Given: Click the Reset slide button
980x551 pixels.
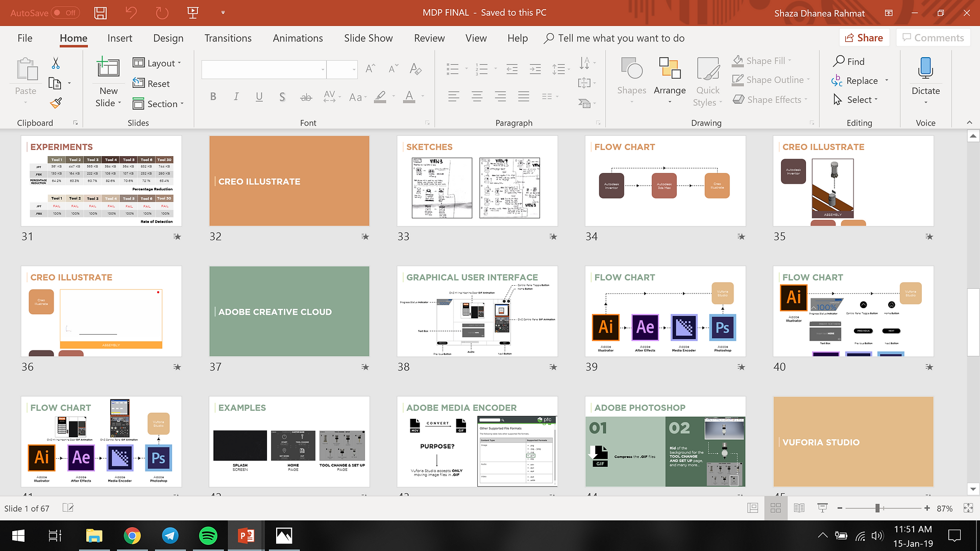Looking at the screenshot, I should coord(151,83).
